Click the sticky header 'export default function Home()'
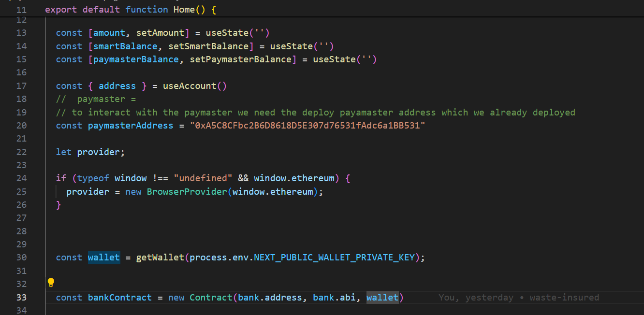 tap(128, 9)
